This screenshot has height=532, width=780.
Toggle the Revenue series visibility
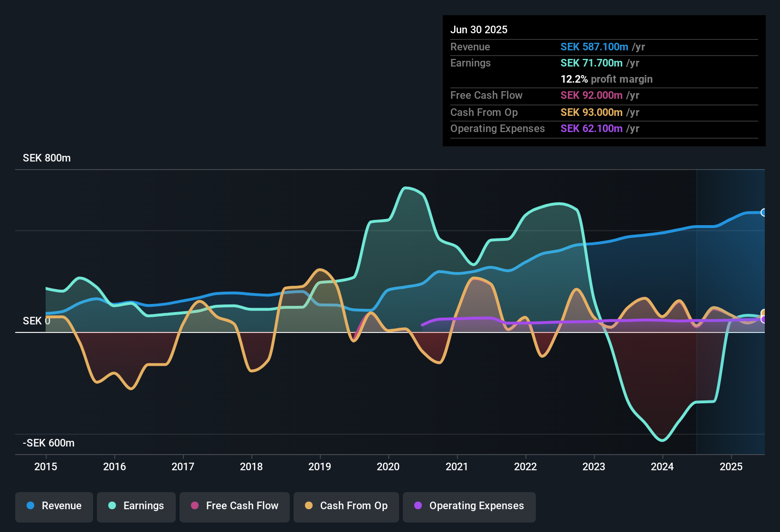[54, 506]
